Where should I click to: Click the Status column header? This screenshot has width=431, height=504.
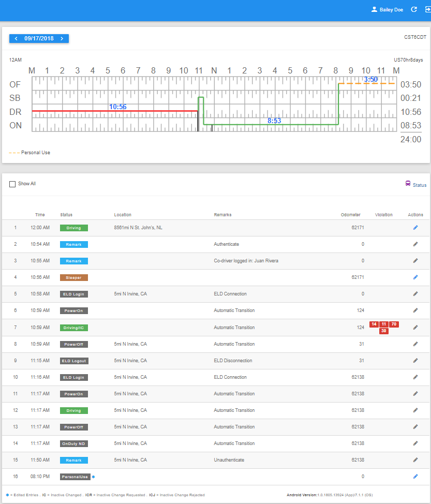click(x=66, y=215)
